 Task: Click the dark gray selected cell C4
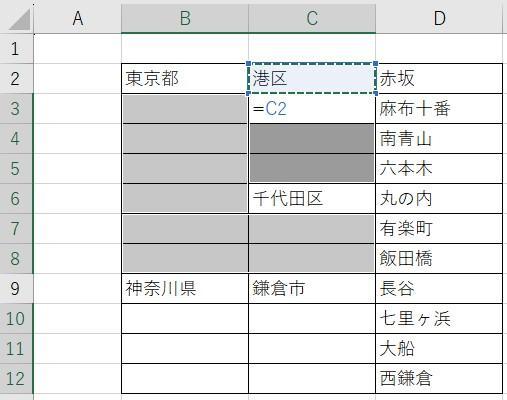312,139
